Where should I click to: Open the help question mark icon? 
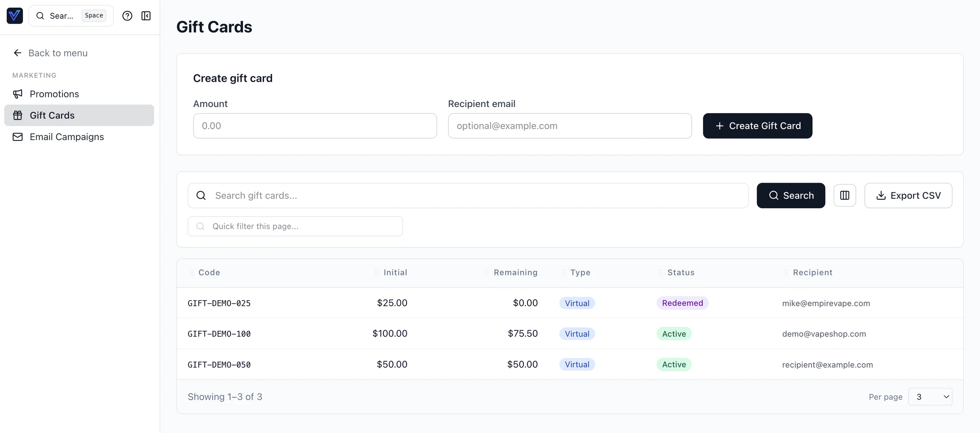(x=127, y=16)
